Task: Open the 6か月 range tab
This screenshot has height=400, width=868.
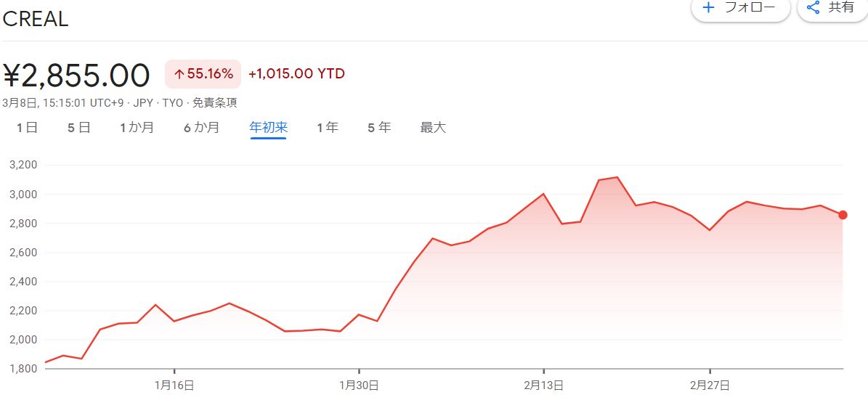Action: click(202, 128)
